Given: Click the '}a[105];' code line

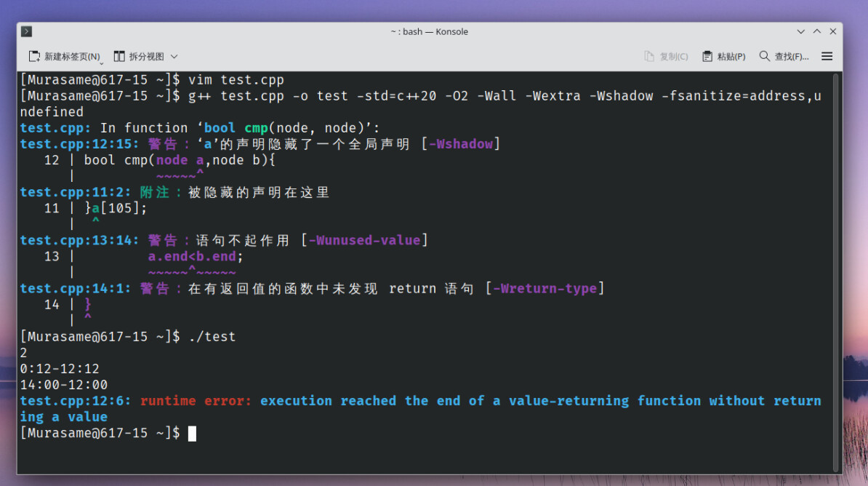Looking at the screenshot, I should (116, 208).
